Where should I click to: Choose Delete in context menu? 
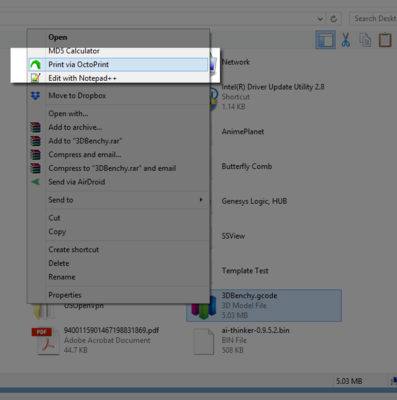click(118, 263)
